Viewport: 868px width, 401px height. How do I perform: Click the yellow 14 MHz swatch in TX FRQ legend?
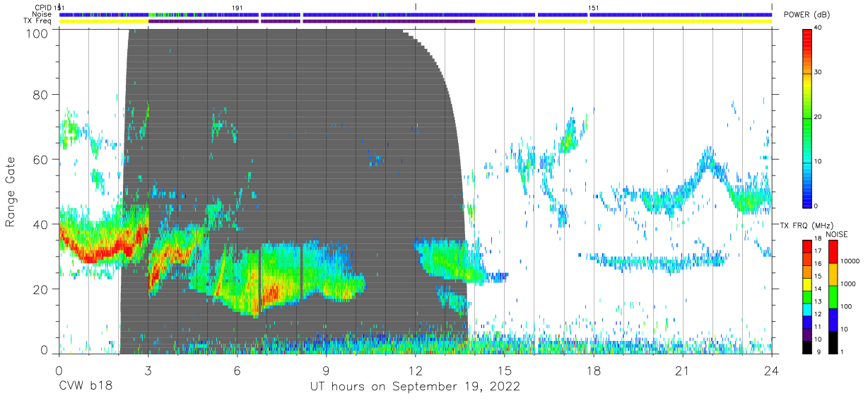[807, 284]
